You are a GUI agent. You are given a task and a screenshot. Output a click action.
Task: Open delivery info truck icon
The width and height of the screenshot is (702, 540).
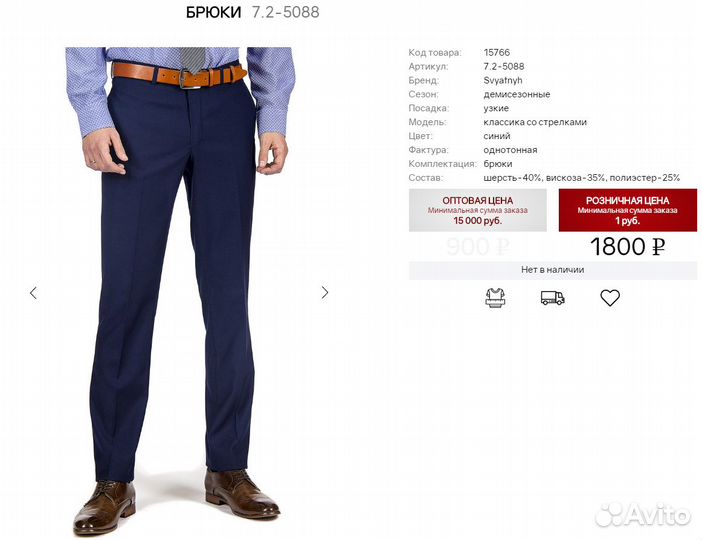(x=552, y=298)
